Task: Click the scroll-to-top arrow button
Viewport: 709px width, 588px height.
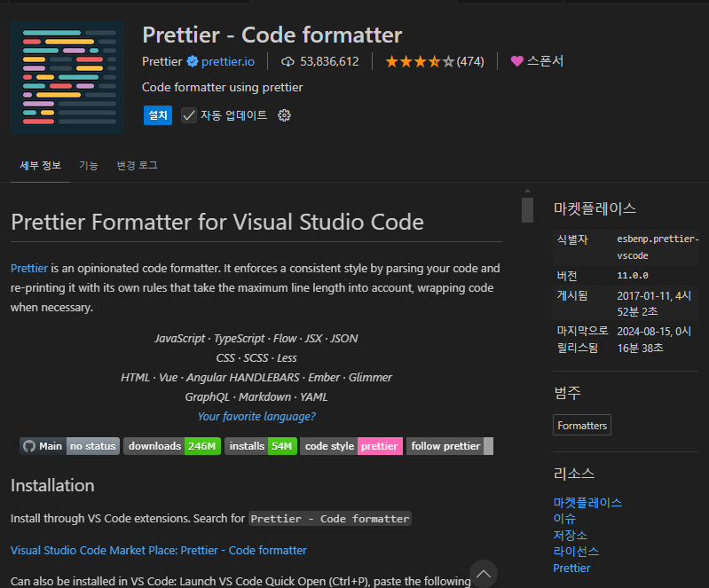Action: (484, 574)
